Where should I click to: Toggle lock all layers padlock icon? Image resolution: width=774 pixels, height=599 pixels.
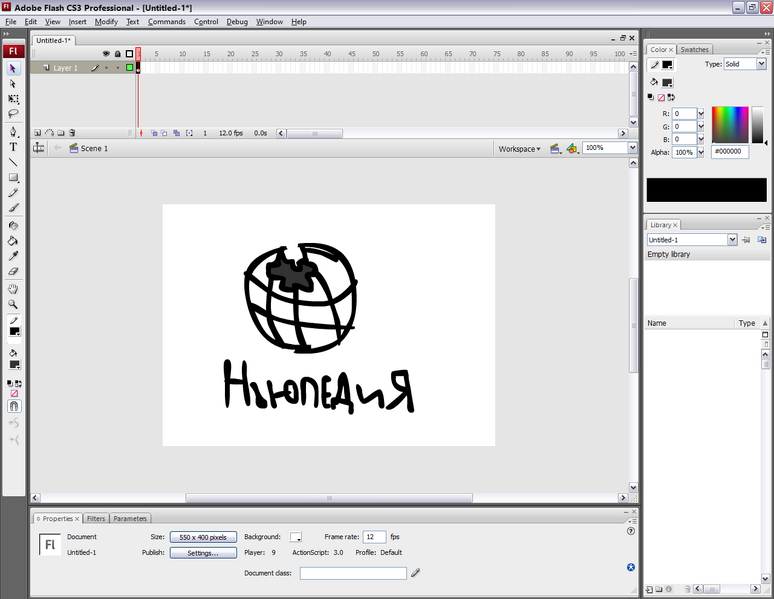click(x=117, y=54)
